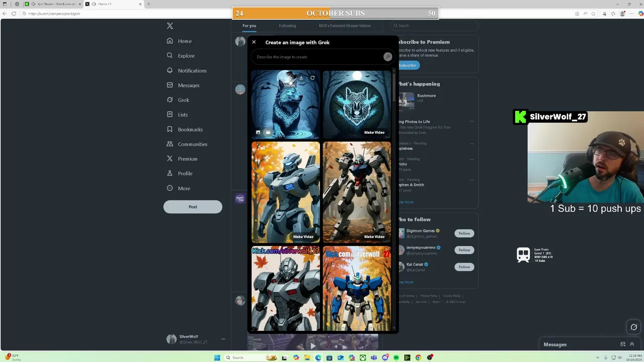
Task: Open Messages in the sidebar
Action: pyautogui.click(x=183, y=85)
